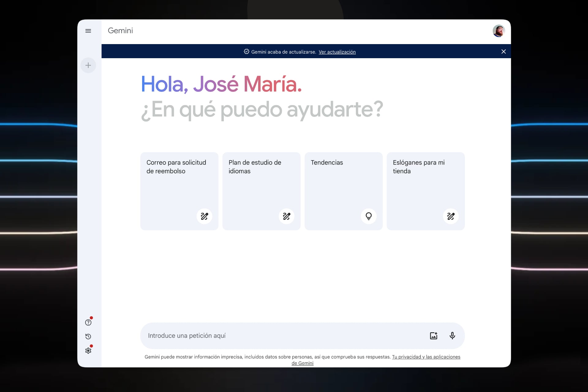Dismiss the update notification banner
Viewport: 588px width, 392px height.
click(503, 51)
